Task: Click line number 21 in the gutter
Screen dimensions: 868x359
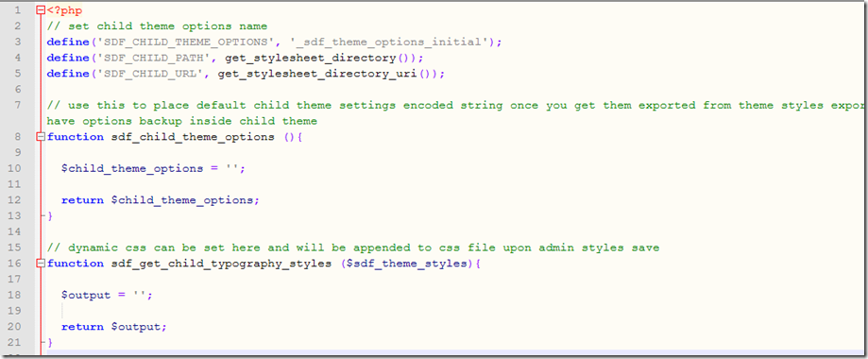Action: coord(15,342)
